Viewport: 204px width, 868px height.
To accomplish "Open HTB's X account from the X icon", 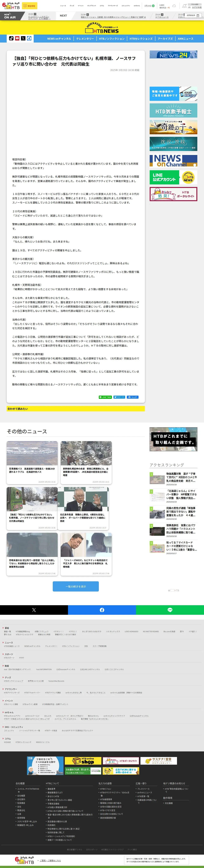I will pos(23,38).
